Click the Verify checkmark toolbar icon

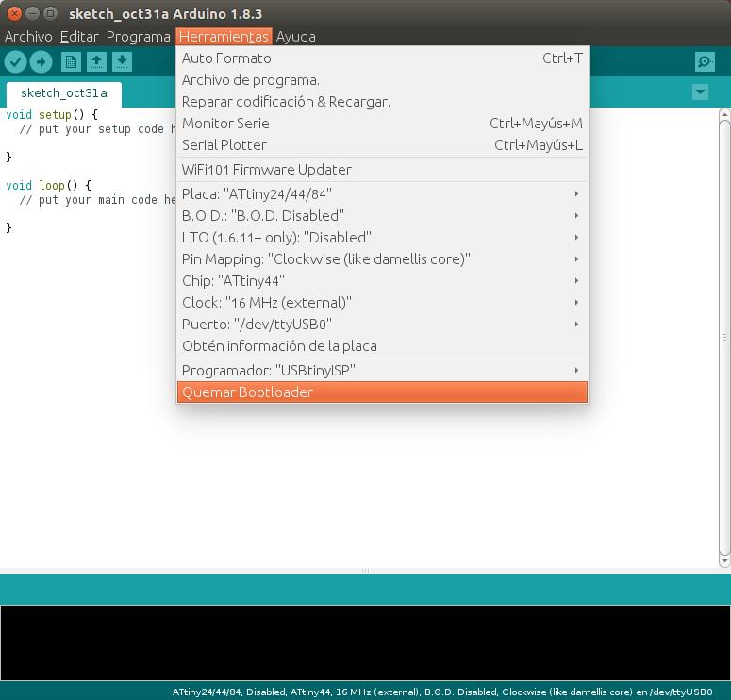coord(15,61)
